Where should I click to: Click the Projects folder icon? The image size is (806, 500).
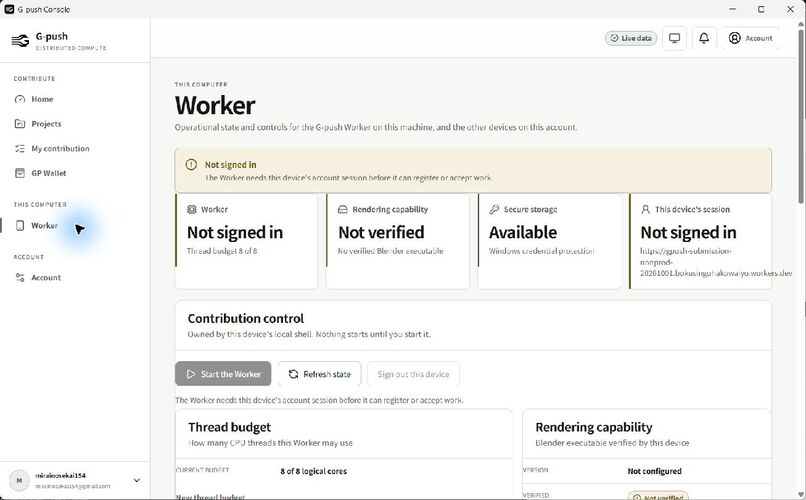tap(20, 124)
